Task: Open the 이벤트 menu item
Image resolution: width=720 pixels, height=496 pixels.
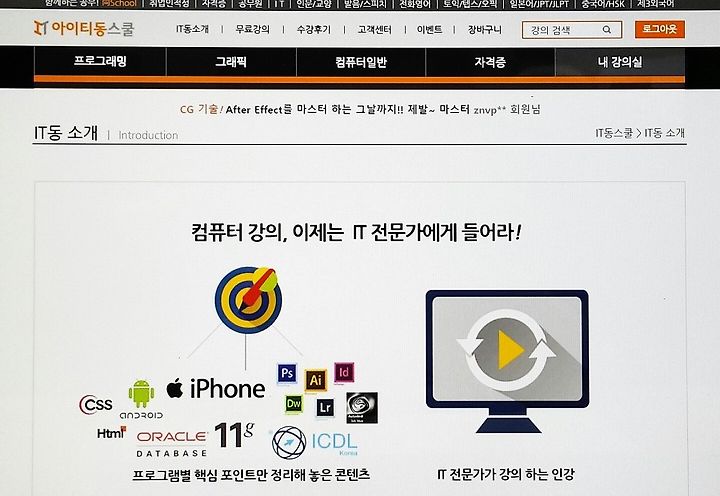Action: tap(429, 30)
